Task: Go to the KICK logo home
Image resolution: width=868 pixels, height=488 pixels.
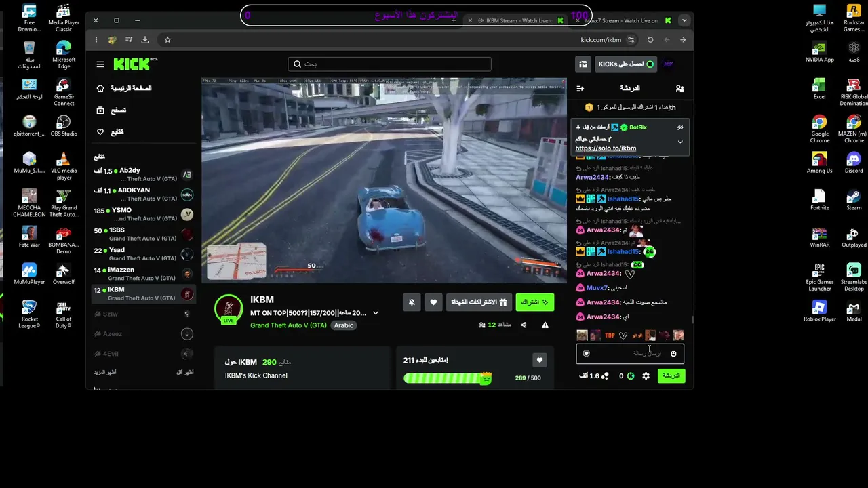Action: click(136, 64)
